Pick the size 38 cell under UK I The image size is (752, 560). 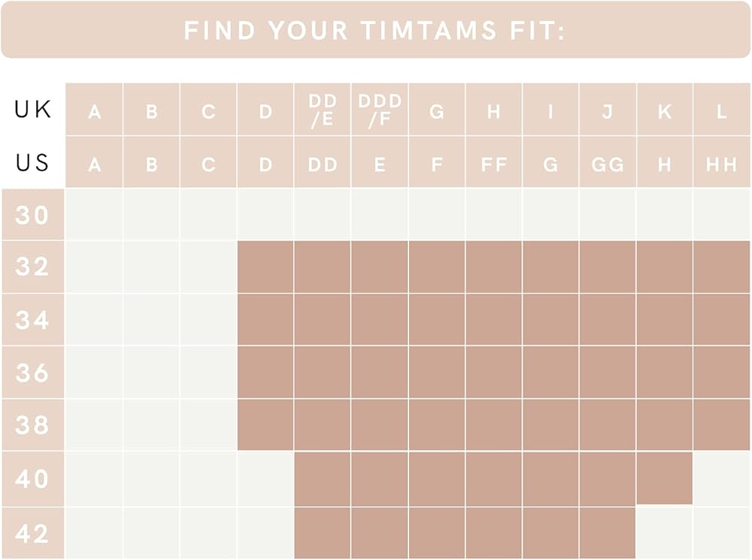point(550,425)
